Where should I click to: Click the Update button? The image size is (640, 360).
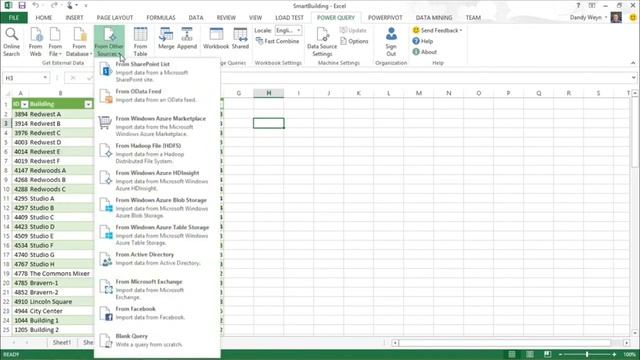click(353, 31)
